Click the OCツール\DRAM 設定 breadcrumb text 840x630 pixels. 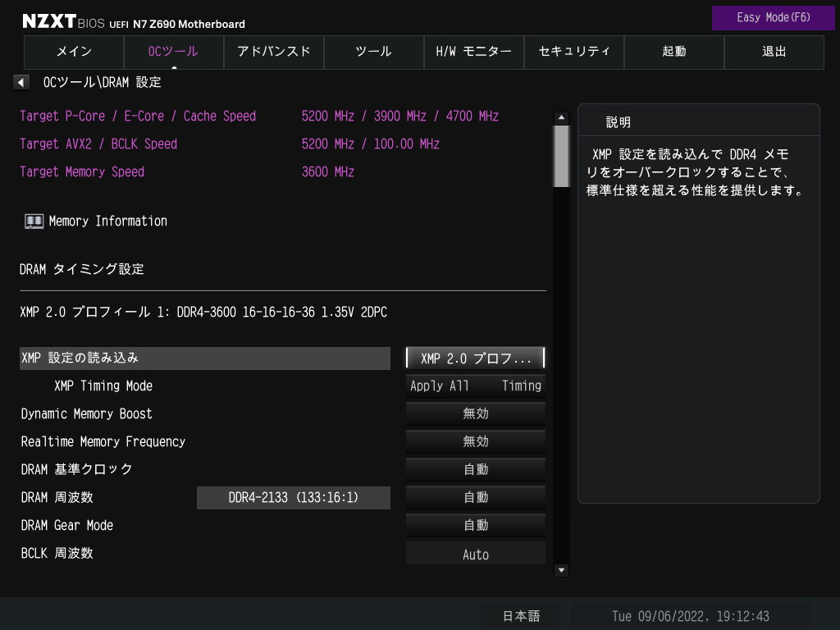click(x=102, y=82)
